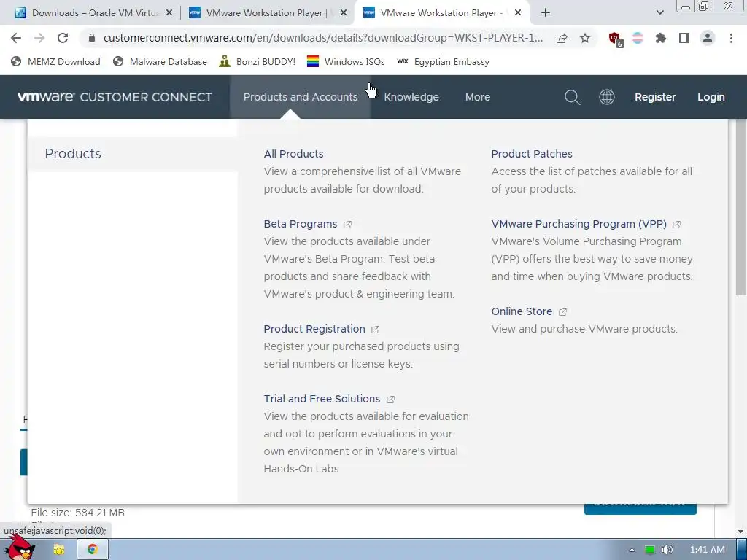Viewport: 747px width, 560px height.
Task: Open Chrome three-dot menu
Action: pyautogui.click(x=731, y=38)
